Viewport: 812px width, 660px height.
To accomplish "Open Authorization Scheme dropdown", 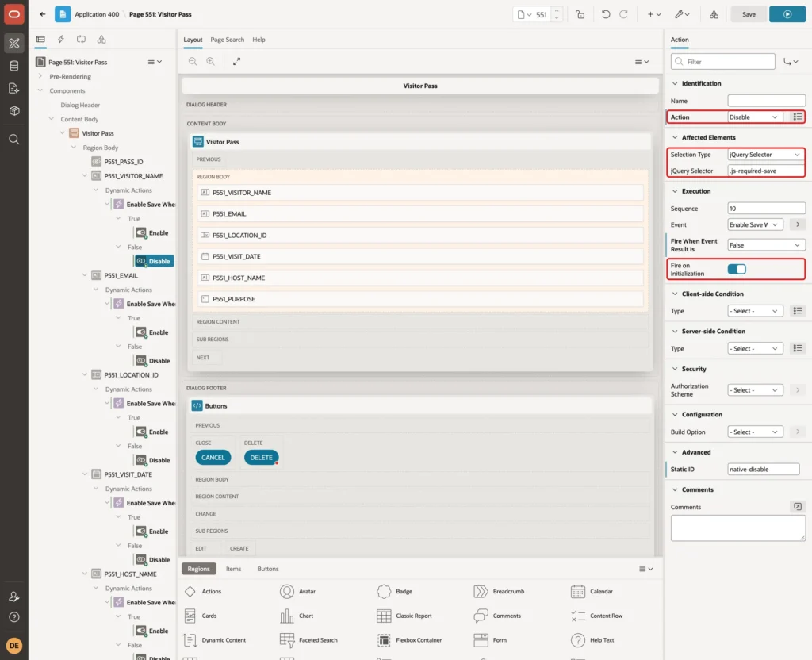I will 754,390.
